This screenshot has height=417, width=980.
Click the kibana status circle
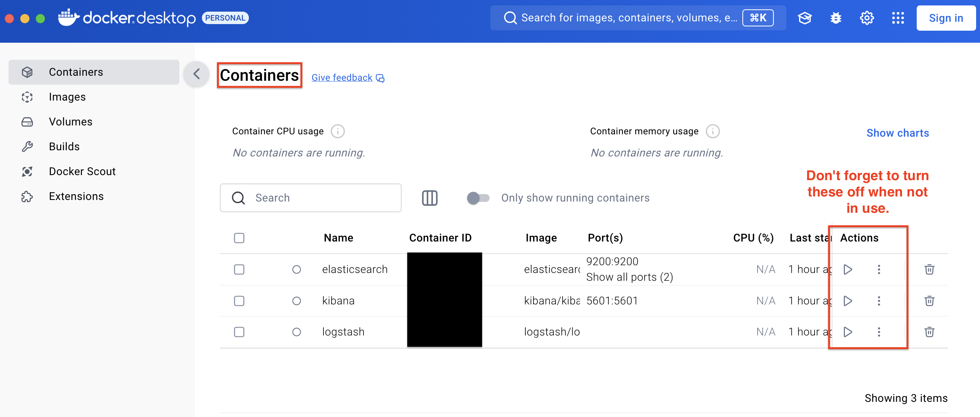(297, 301)
